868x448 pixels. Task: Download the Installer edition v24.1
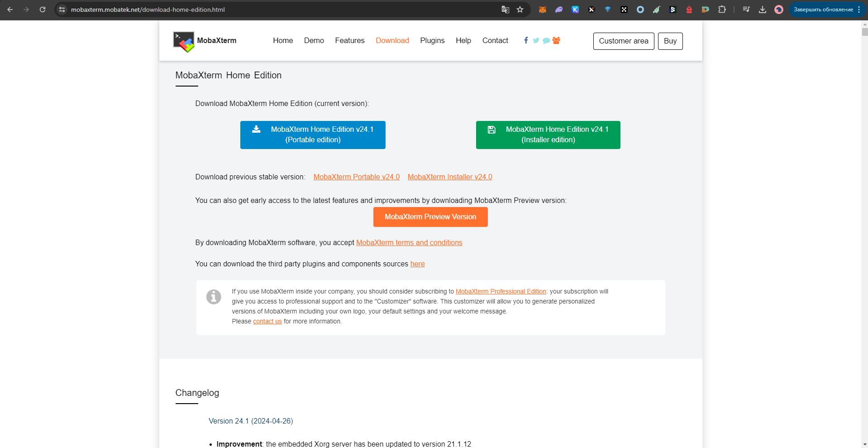(548, 135)
